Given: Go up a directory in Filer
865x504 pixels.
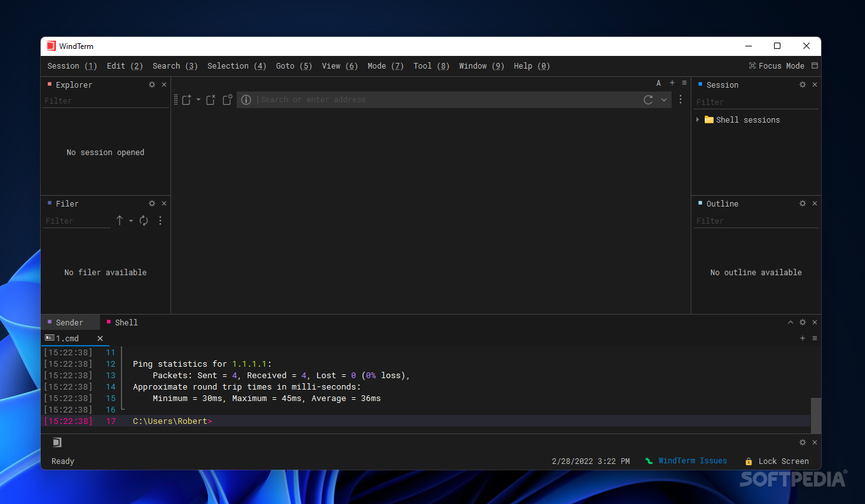Looking at the screenshot, I should 120,221.
